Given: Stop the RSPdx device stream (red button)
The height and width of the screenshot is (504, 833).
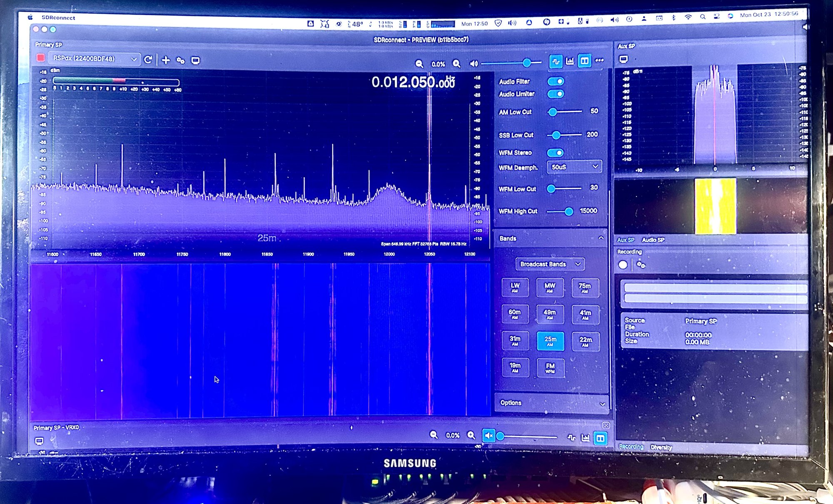Looking at the screenshot, I should click(40, 58).
